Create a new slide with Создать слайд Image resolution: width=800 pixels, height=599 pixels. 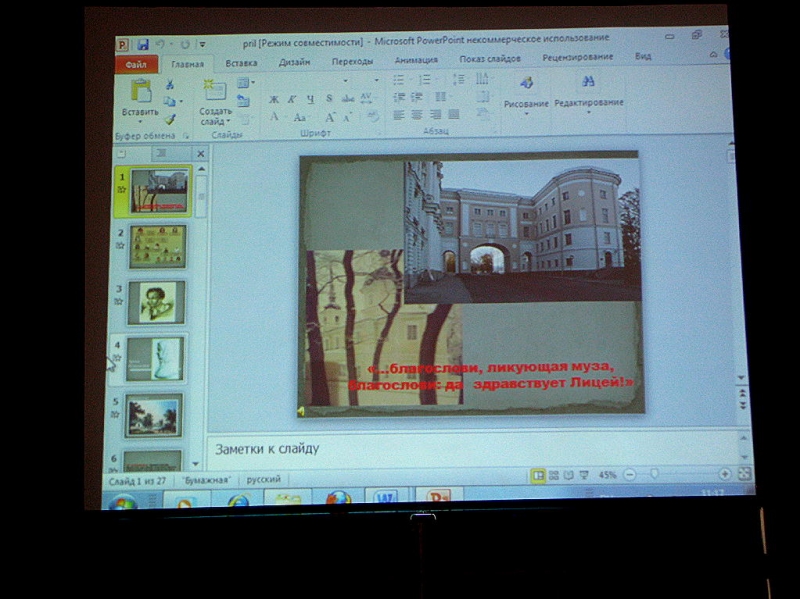(215, 102)
